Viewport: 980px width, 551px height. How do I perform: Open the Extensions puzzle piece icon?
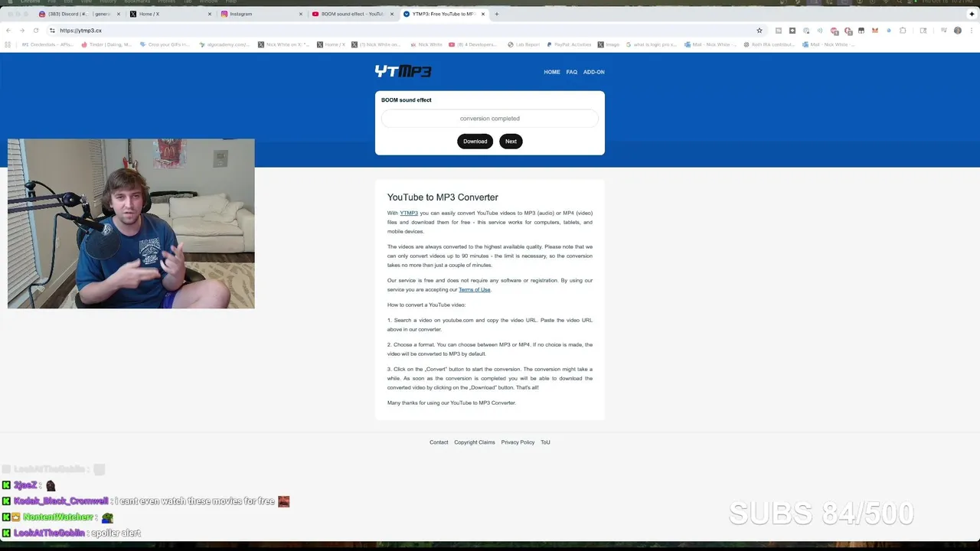[903, 31]
